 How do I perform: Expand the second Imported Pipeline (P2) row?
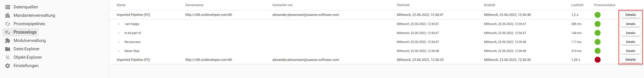[133, 60]
